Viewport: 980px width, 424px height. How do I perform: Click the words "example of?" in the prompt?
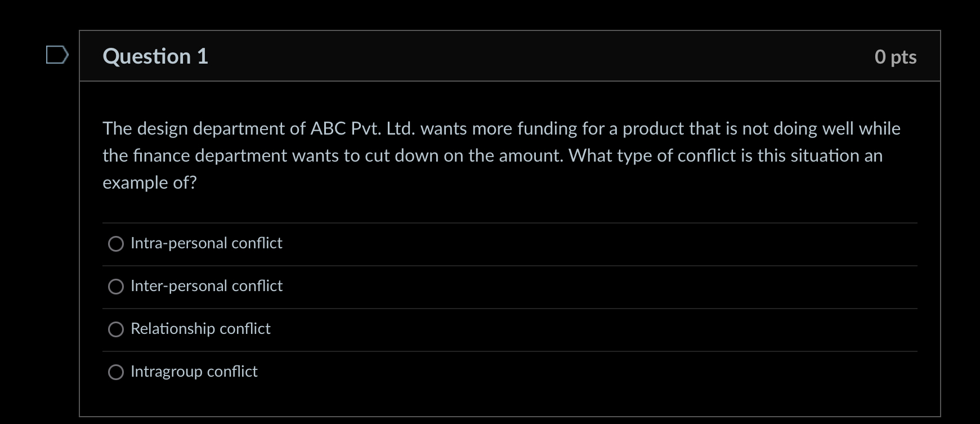[150, 183]
